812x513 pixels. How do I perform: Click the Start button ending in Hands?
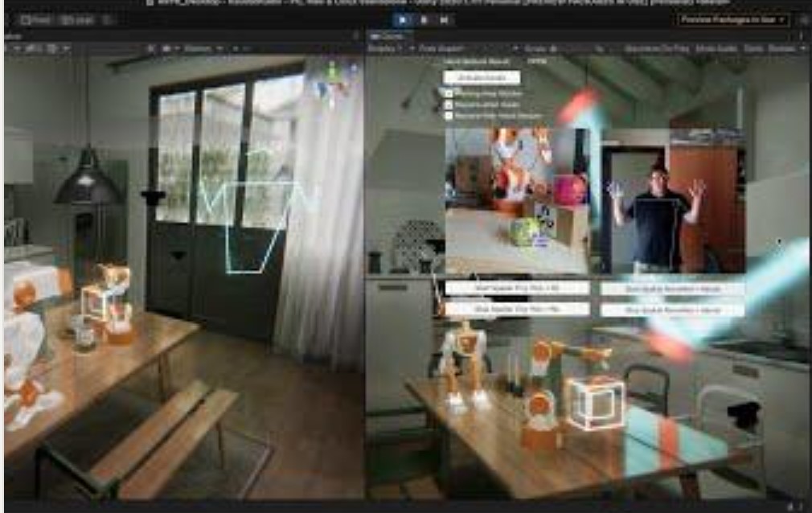pos(673,289)
